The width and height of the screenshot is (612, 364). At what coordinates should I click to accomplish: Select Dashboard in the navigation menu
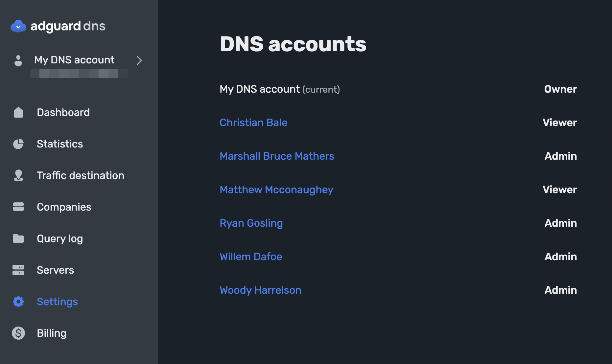[x=63, y=112]
